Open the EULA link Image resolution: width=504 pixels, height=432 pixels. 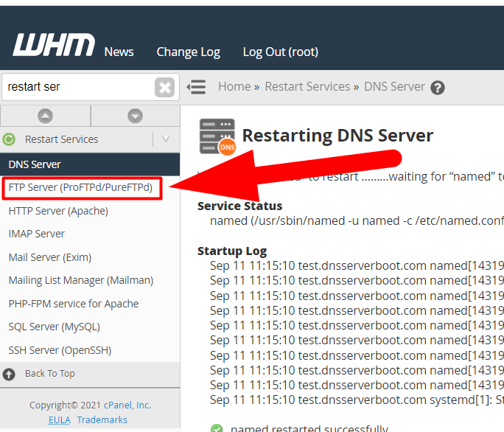pos(59,419)
